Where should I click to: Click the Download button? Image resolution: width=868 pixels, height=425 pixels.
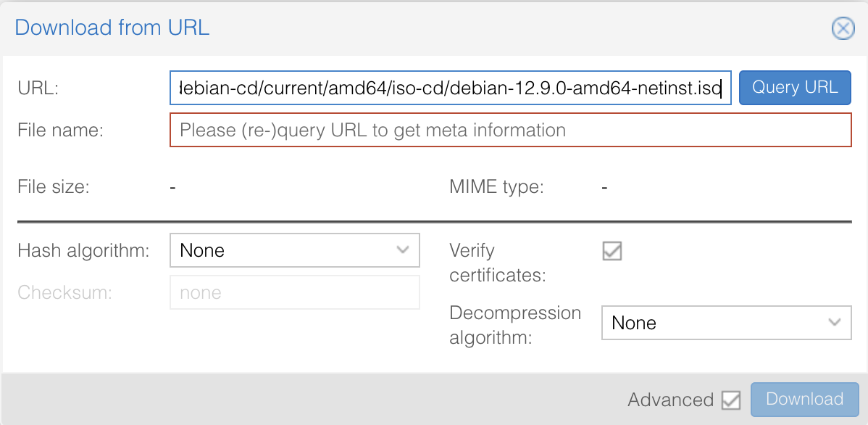coord(804,400)
